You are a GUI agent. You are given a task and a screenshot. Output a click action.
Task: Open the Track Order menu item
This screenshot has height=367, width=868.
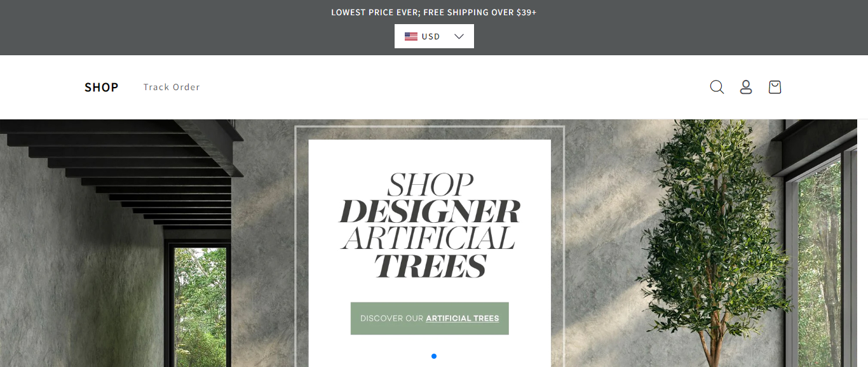172,87
